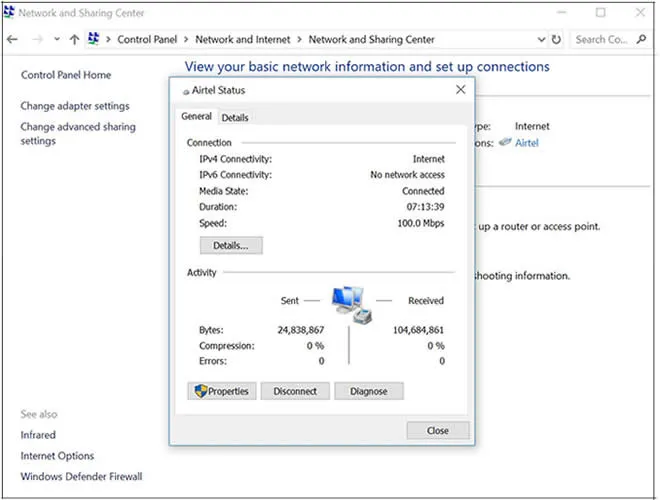
Task: Close the Airtel Status dialog with X
Action: 460,90
